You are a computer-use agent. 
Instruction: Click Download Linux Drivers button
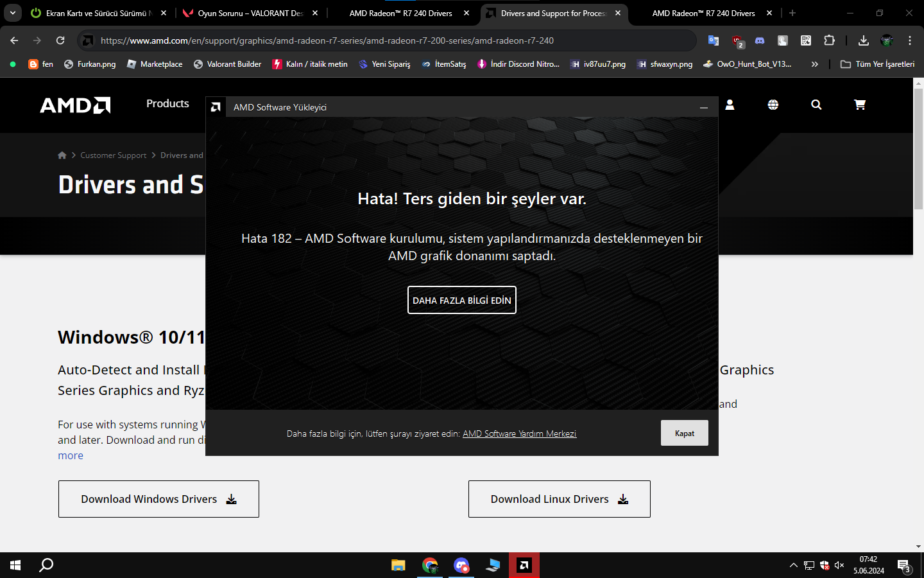pyautogui.click(x=560, y=499)
